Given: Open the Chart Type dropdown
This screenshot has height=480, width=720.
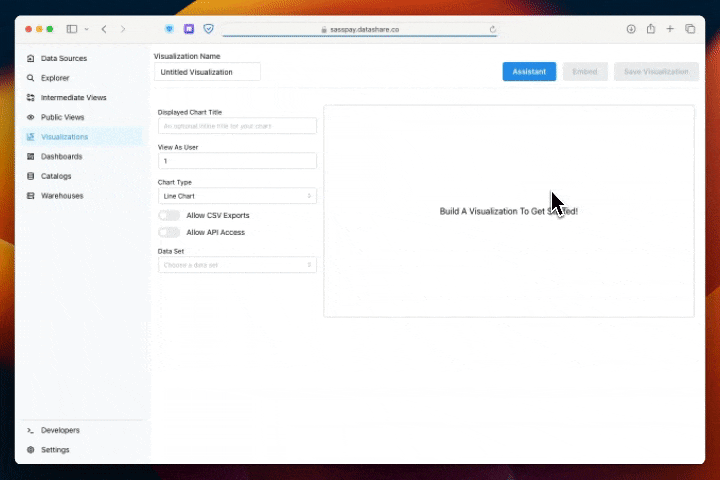Looking at the screenshot, I should tap(237, 196).
